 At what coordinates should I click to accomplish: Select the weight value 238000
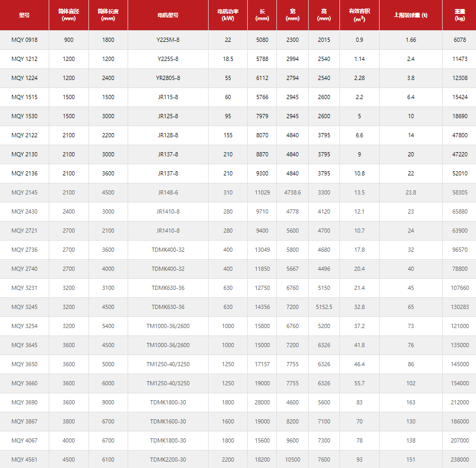[459, 460]
